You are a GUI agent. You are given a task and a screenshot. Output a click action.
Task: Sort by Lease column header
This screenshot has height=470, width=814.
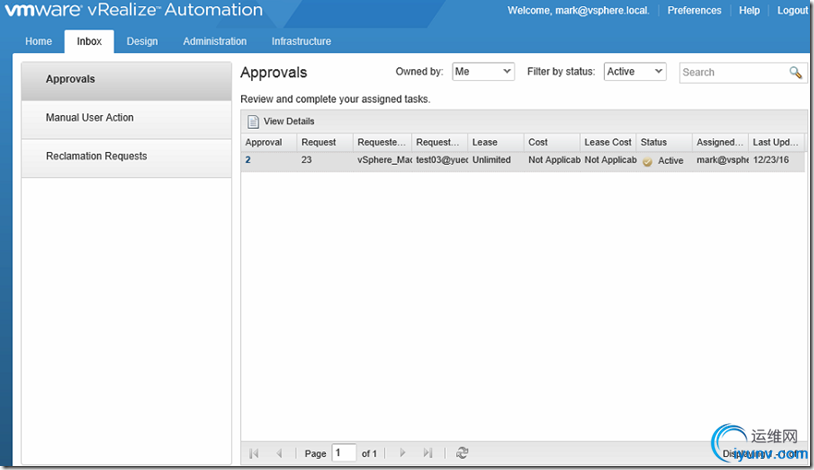point(495,142)
